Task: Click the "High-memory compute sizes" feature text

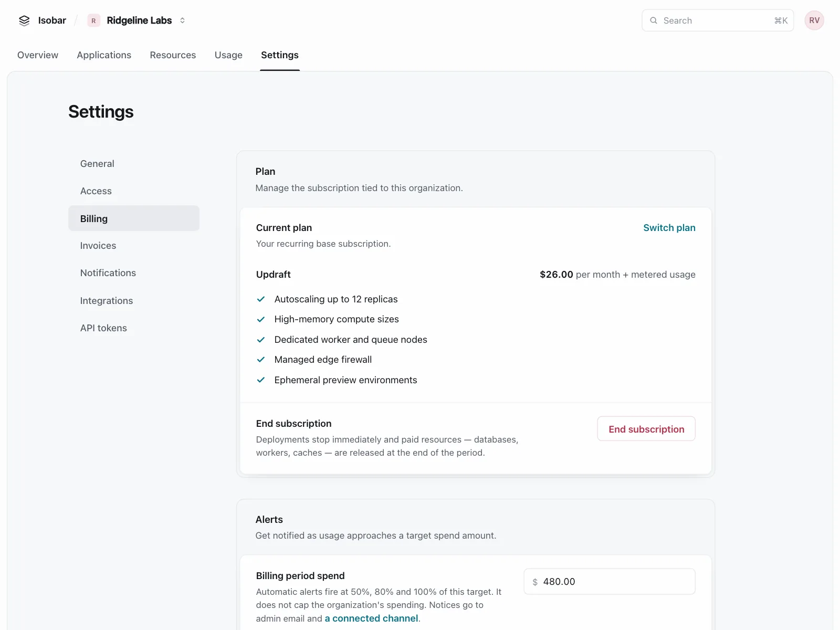Action: [337, 319]
